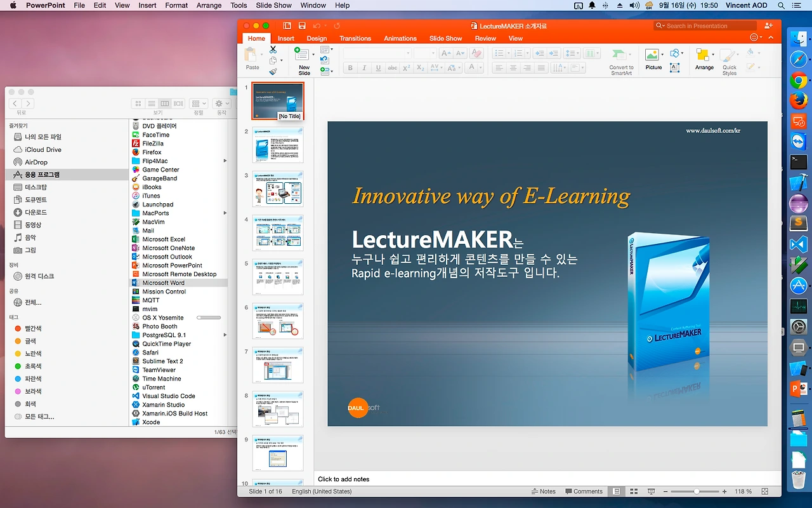The height and width of the screenshot is (508, 812).
Task: Switch to the Insert ribbon tab
Action: coord(286,38)
